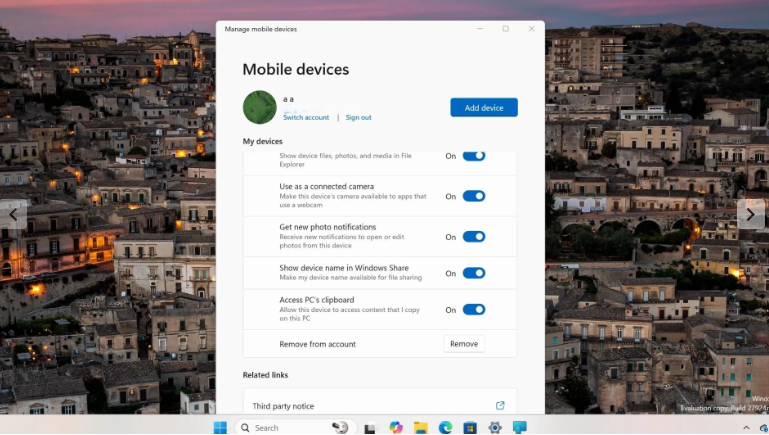Close the Manage mobile devices window
Viewport: 769px width, 435px height.
tap(531, 28)
